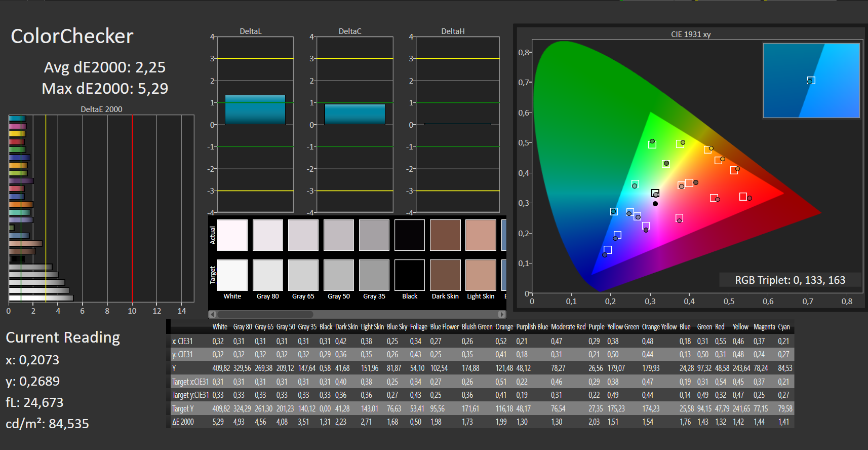The image size is (868, 450).
Task: Click the DeltaC bar in the chart
Action: tap(354, 115)
